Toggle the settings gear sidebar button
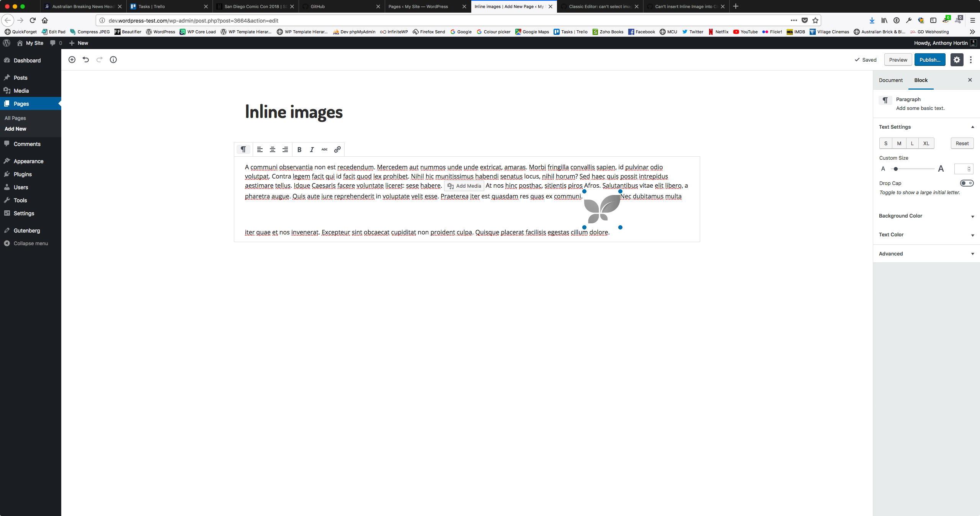The height and width of the screenshot is (516, 980). click(957, 60)
